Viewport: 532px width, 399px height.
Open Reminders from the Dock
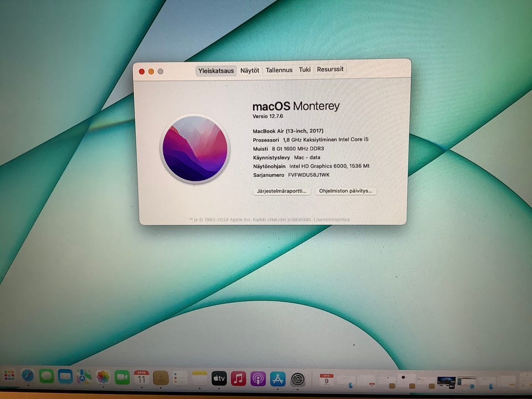180,378
